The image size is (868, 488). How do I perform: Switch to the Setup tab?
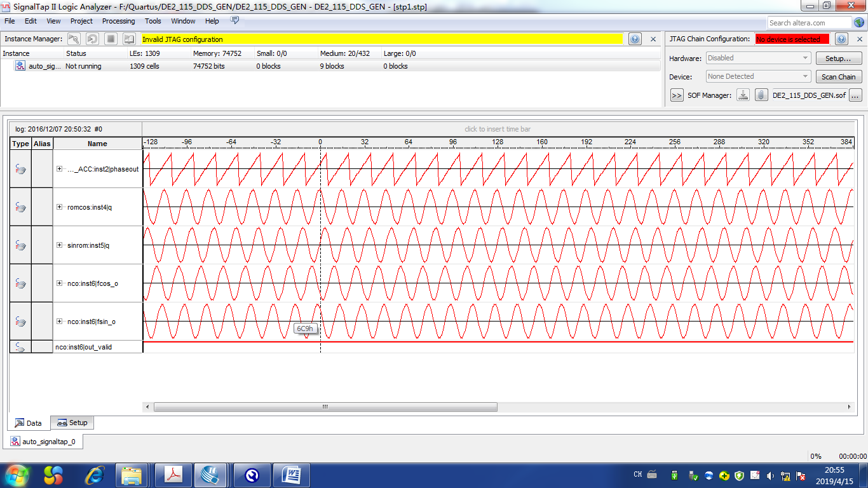coord(72,423)
